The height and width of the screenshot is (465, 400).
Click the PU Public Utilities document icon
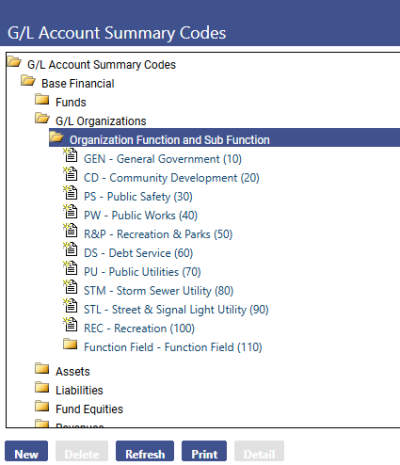click(x=70, y=268)
